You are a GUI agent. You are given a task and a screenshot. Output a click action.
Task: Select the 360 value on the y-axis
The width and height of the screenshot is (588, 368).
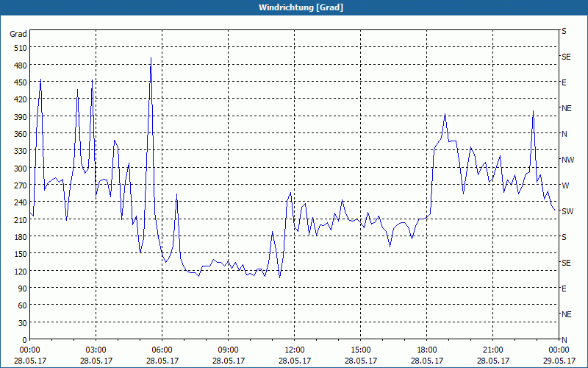coord(21,134)
